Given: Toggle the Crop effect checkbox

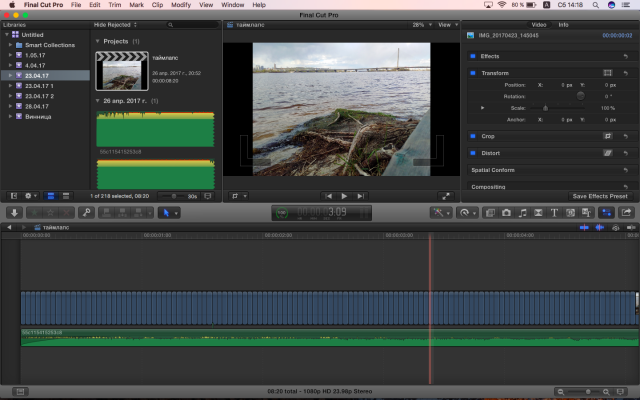Looking at the screenshot, I should click(473, 136).
